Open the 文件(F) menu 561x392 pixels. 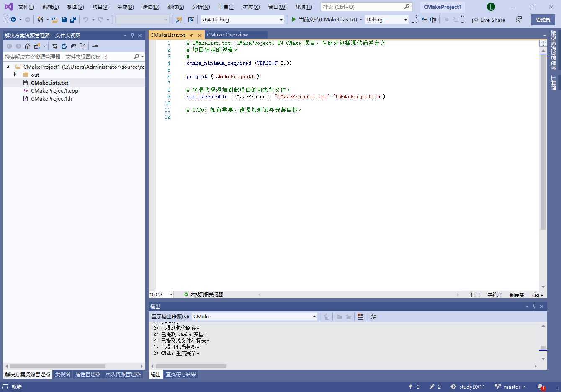coord(26,7)
